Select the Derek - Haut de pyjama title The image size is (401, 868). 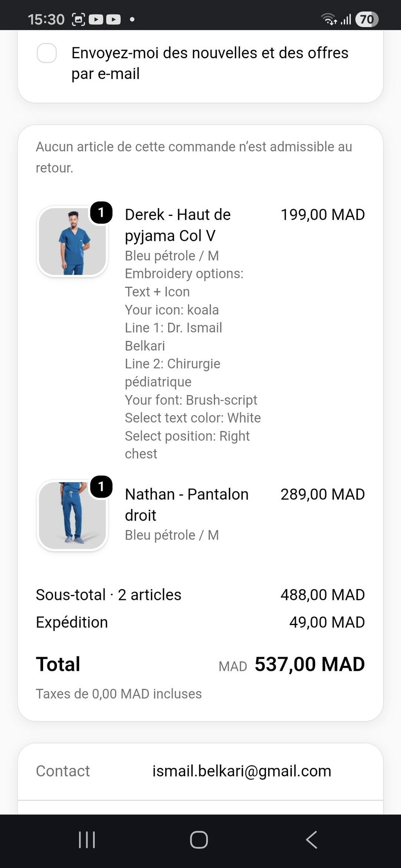(x=178, y=225)
